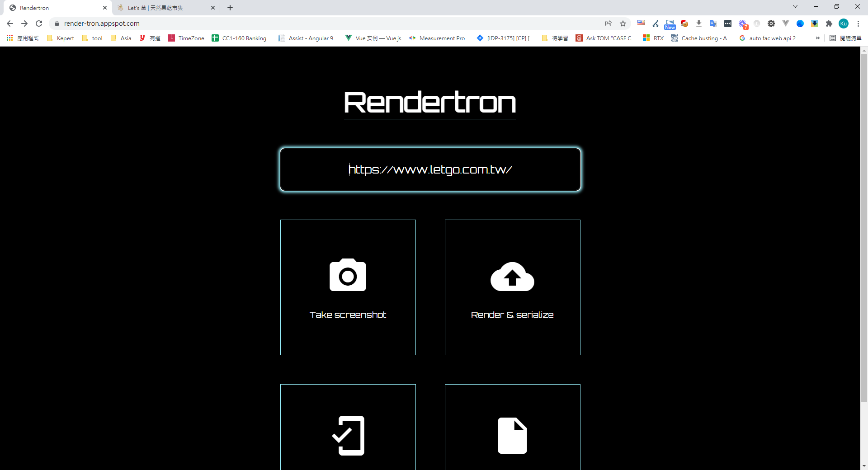Image resolution: width=868 pixels, height=470 pixels.
Task: Open the tab search dropdown arrow
Action: coord(795,7)
